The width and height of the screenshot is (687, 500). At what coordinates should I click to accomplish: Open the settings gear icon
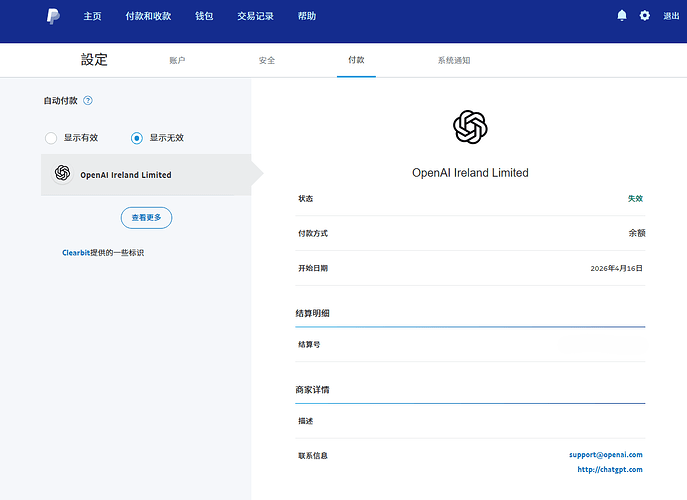pos(645,16)
